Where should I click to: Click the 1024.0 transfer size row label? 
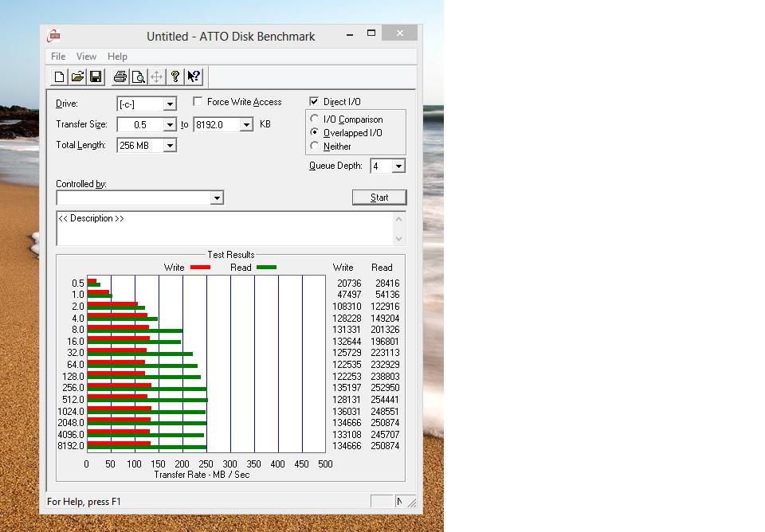(x=71, y=412)
